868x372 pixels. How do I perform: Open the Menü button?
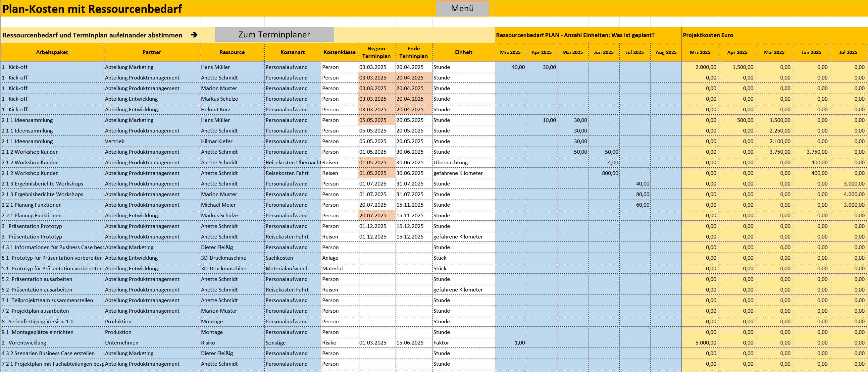click(x=462, y=8)
